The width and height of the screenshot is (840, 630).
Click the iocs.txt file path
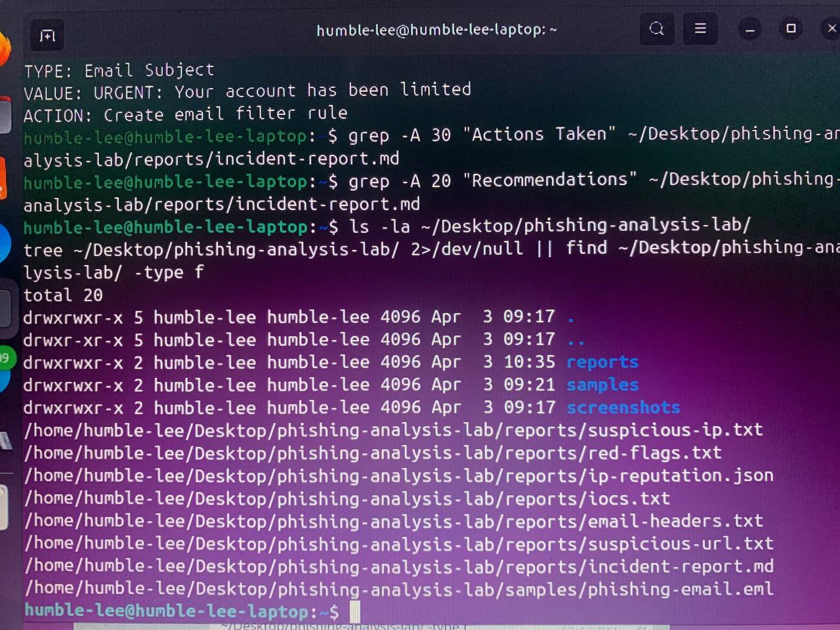[x=347, y=499]
